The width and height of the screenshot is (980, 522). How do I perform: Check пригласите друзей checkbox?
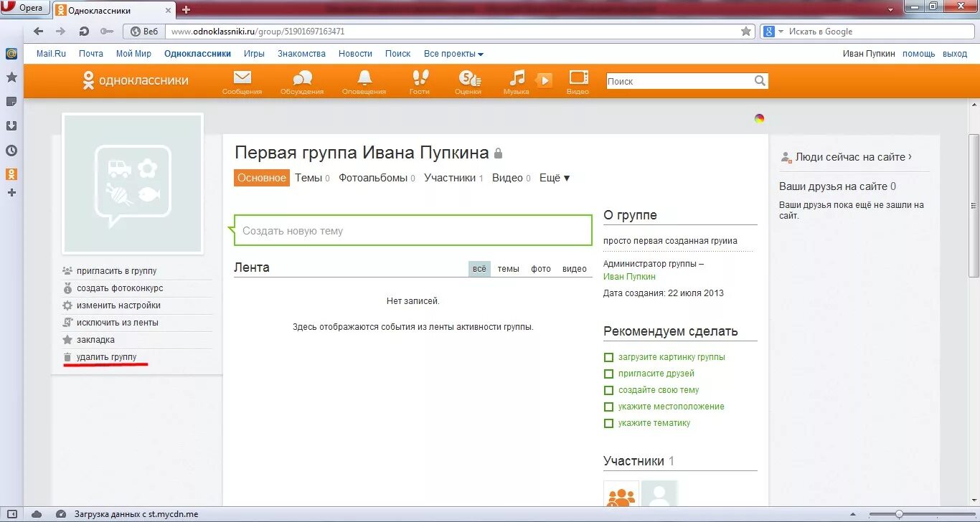608,374
